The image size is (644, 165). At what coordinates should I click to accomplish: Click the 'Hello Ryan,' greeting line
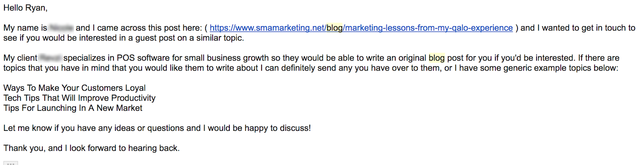pyautogui.click(x=25, y=8)
